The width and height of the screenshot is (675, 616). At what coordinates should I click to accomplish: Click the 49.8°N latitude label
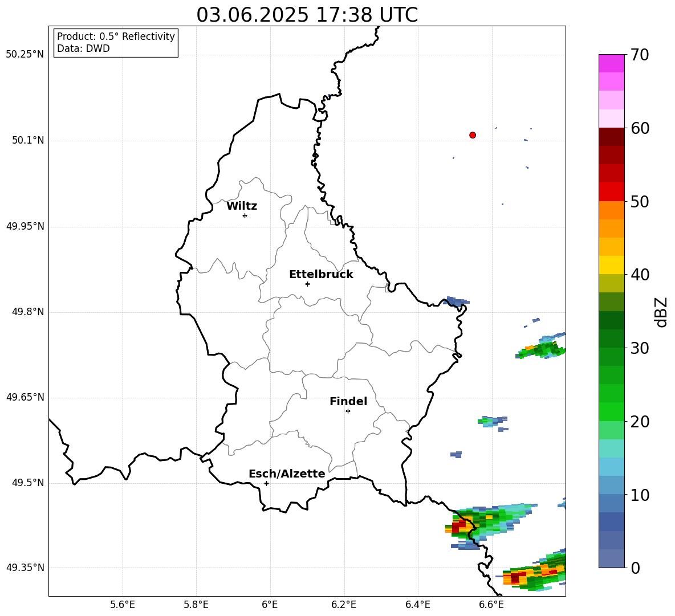click(x=28, y=312)
